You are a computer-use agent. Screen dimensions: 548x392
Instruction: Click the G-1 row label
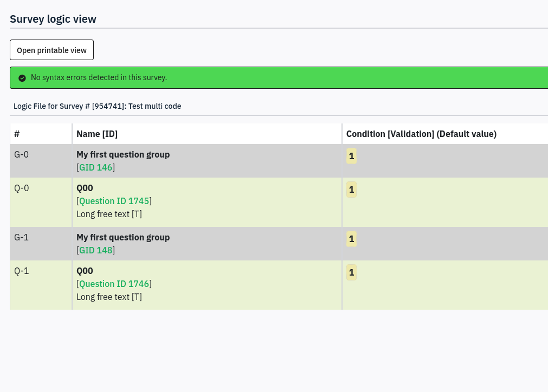22,238
